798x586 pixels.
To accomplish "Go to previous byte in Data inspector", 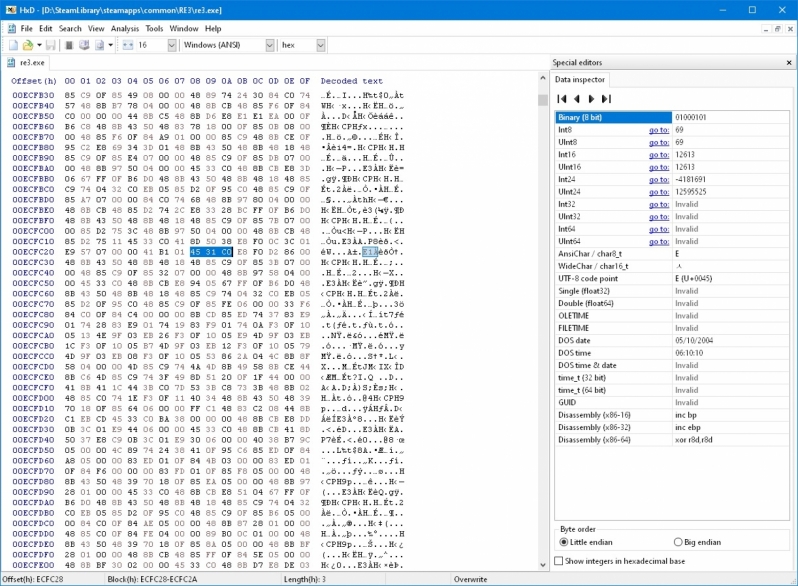I will (577, 99).
